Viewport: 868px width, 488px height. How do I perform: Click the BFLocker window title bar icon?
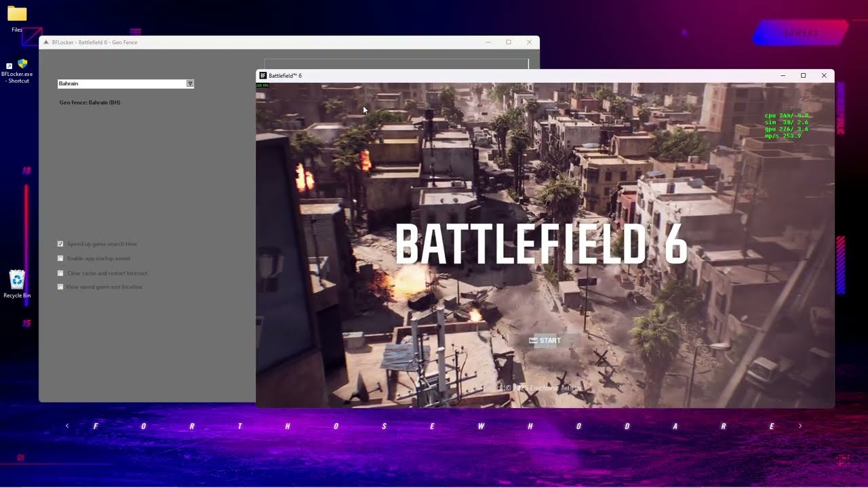click(x=46, y=42)
